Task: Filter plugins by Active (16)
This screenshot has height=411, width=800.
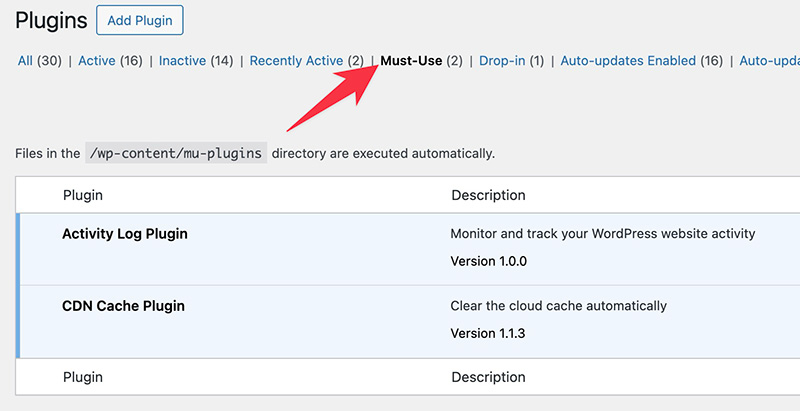Action: (110, 61)
